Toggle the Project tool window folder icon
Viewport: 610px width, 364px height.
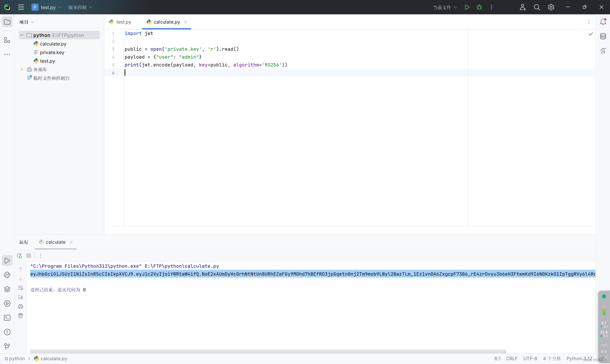[x=7, y=22]
